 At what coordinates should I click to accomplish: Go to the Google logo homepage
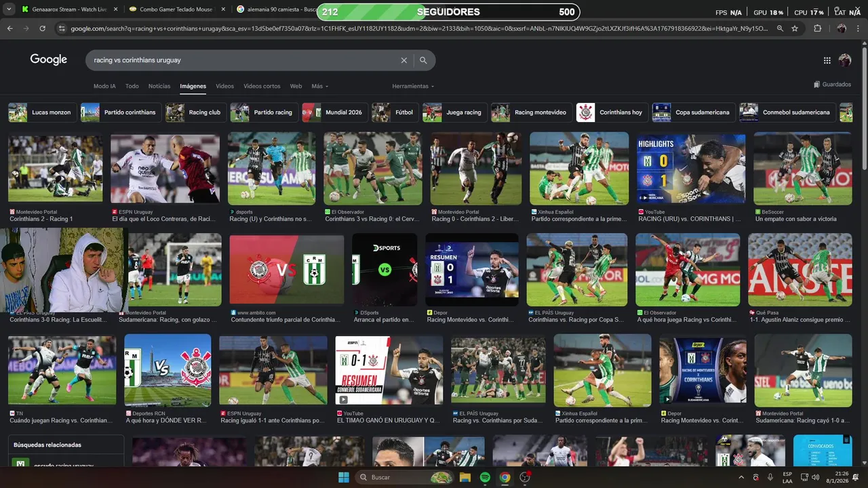pyautogui.click(x=48, y=60)
